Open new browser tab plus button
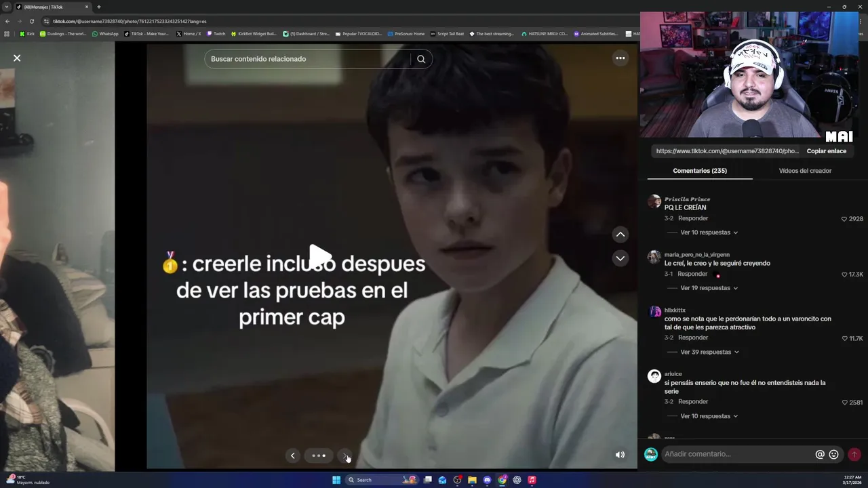 tap(99, 7)
